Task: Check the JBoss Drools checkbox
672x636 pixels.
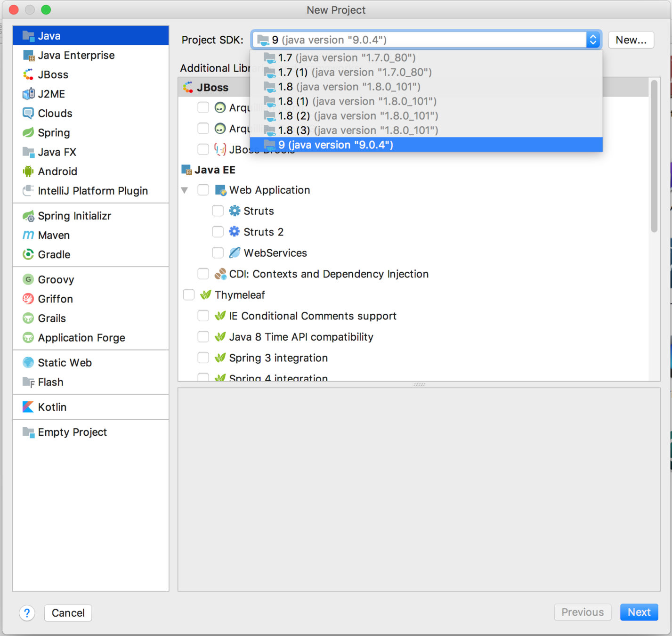Action: 203,149
